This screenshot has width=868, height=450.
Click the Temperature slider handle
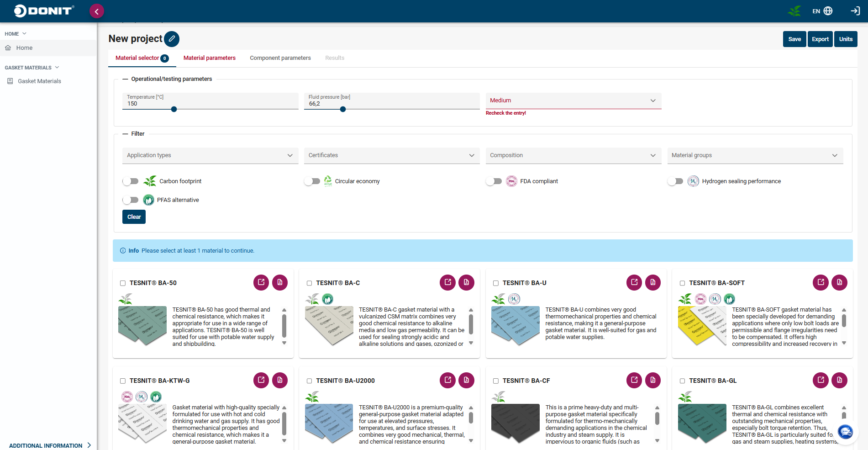point(174,109)
